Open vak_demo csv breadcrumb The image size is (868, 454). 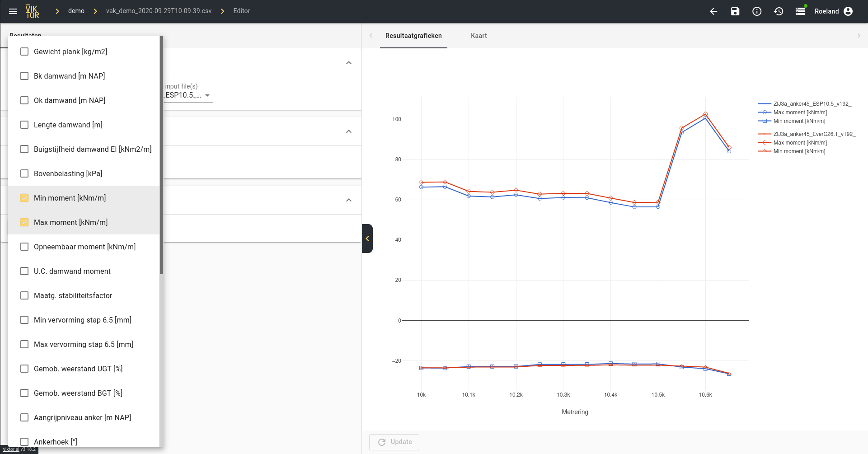tap(159, 11)
